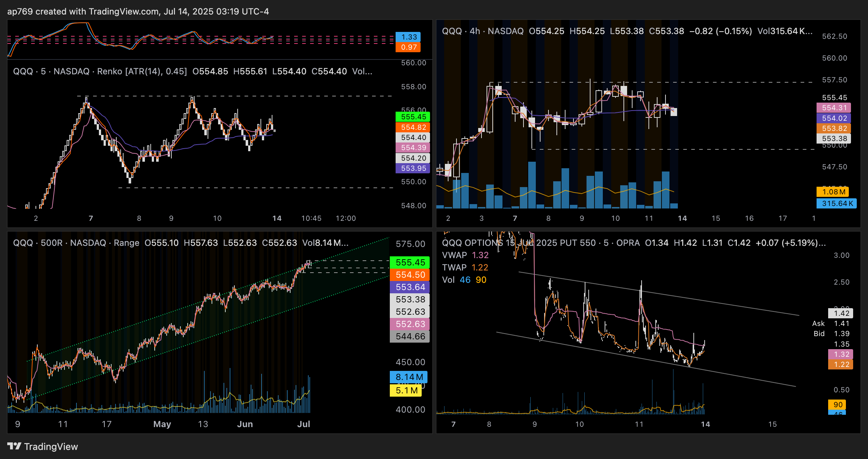Image resolution: width=868 pixels, height=459 pixels.
Task: Click the 554.20 price label
Action: point(413,158)
